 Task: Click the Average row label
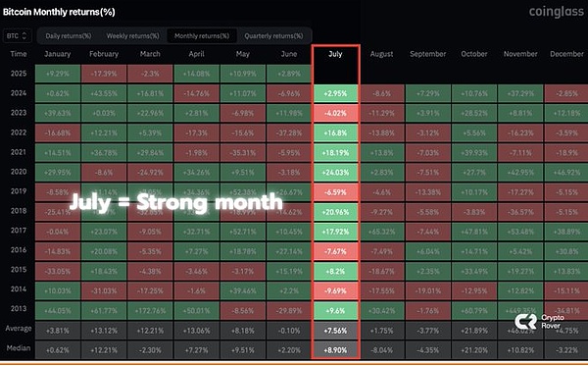pos(19,329)
